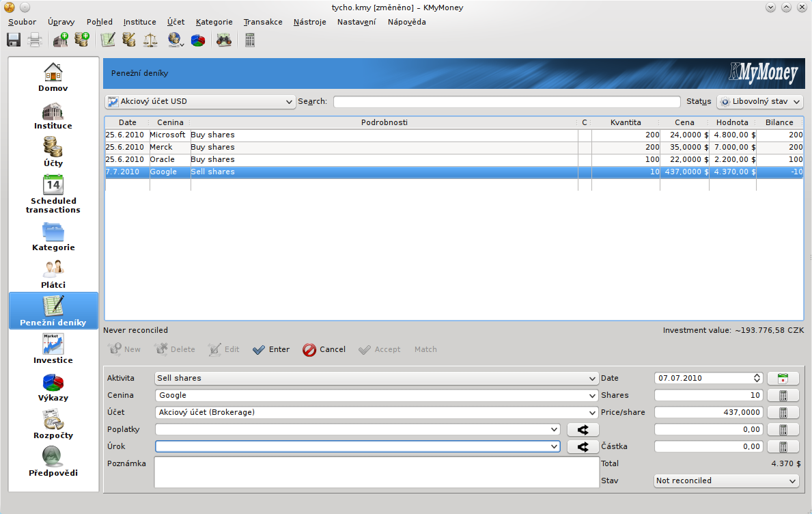Open the Stav Not reconciled dropdown
The width and height of the screenshot is (812, 514).
point(726,481)
